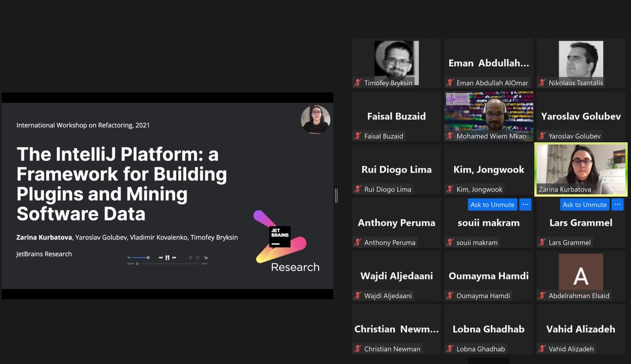Click the large 'Oumayma Hamdi' name

(x=489, y=276)
